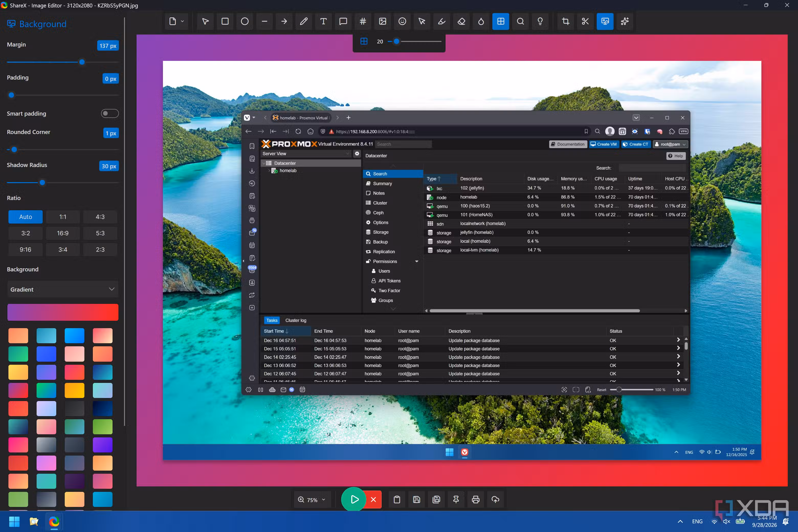Screen dimensions: 798x532
Task: Select the Insert image tool
Action: [382, 21]
